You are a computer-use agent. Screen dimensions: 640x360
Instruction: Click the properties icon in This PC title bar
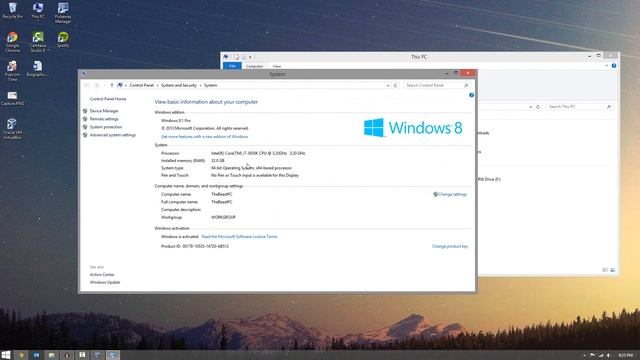(236, 57)
